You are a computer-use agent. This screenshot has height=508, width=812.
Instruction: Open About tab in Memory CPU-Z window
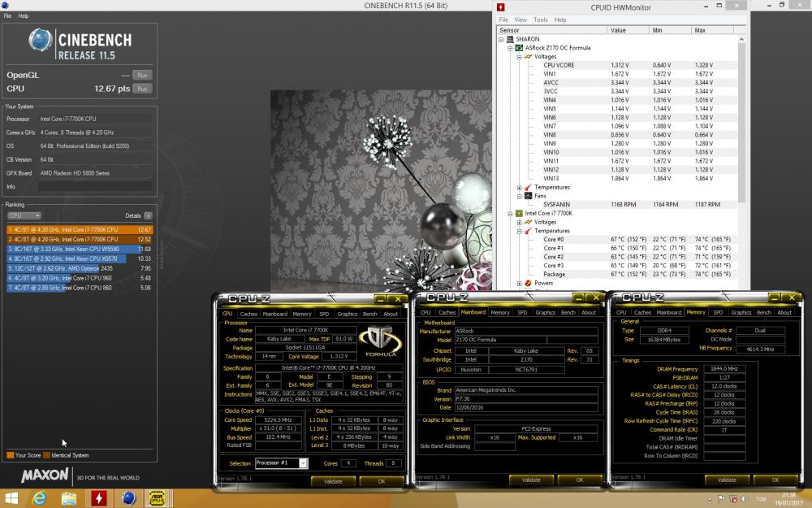coord(784,313)
